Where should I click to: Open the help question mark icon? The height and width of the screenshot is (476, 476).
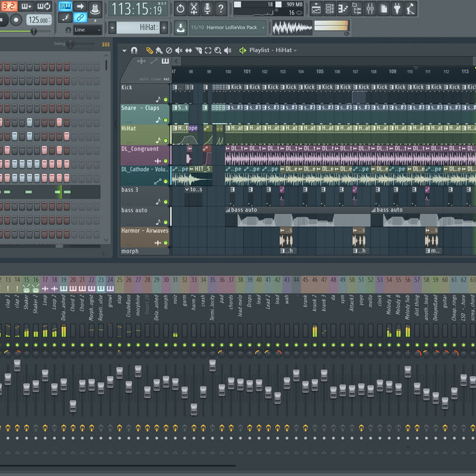pyautogui.click(x=221, y=9)
